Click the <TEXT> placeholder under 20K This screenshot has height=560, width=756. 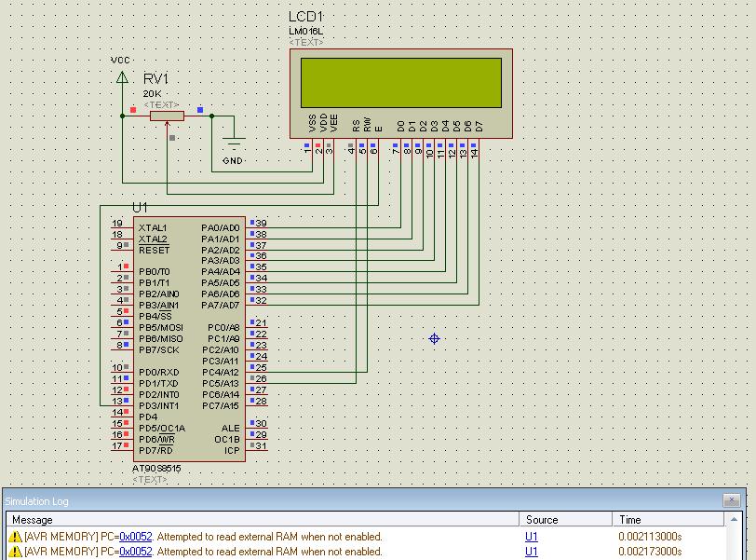click(x=161, y=104)
